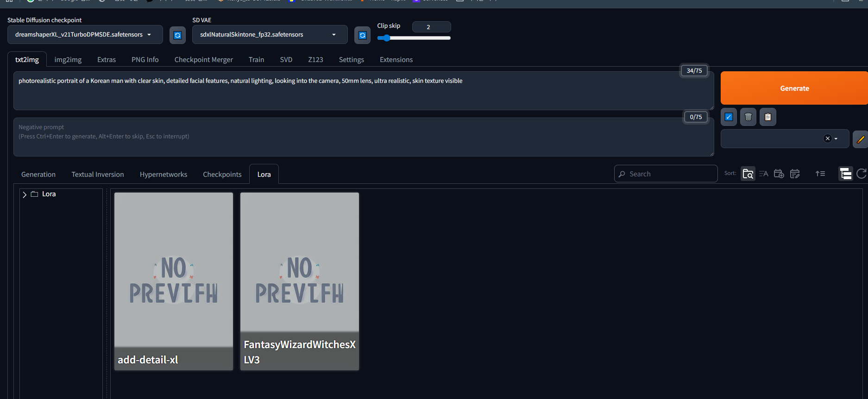Open the Train tab
The image size is (868, 399).
point(256,60)
